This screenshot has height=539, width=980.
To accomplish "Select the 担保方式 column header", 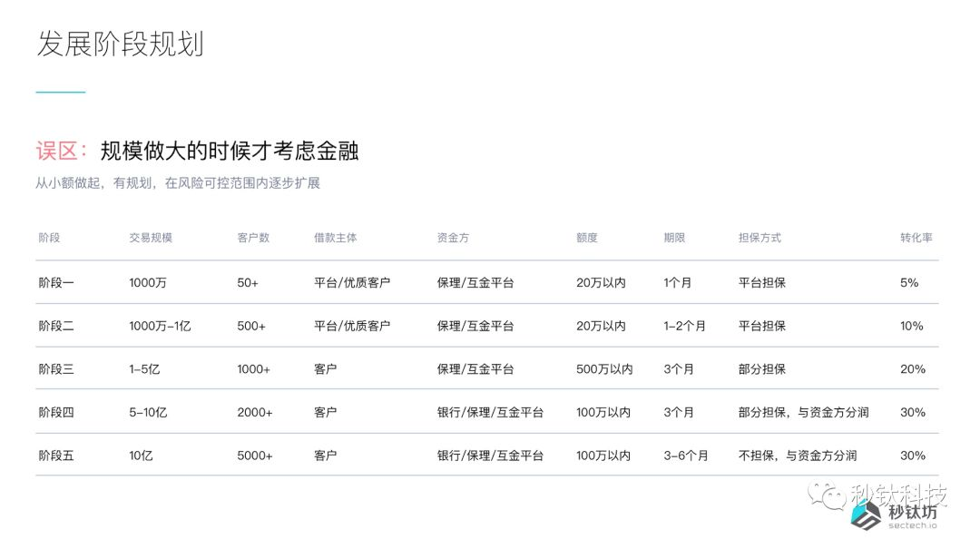I will [x=760, y=238].
